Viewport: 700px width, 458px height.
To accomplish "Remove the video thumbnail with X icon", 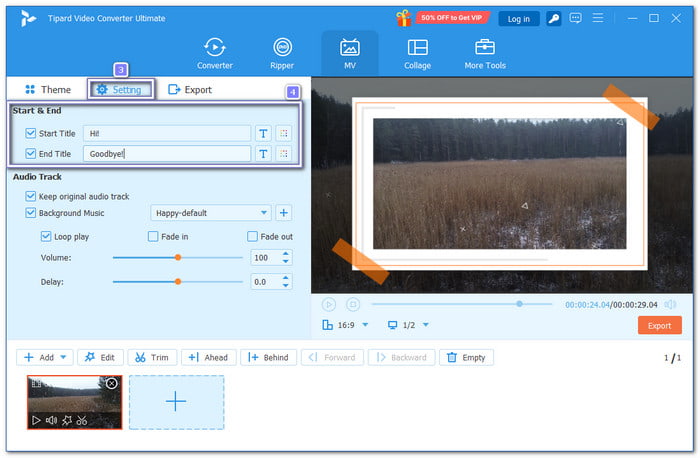I will [x=112, y=383].
